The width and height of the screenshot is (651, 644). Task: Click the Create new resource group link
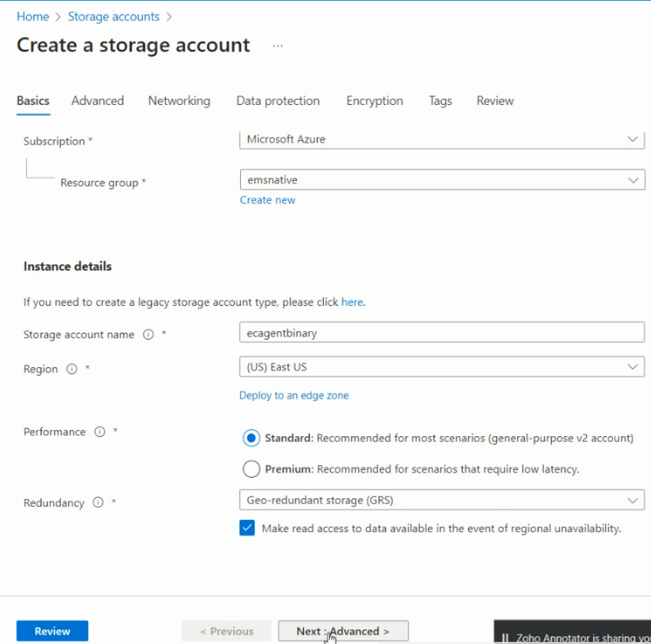tap(267, 200)
